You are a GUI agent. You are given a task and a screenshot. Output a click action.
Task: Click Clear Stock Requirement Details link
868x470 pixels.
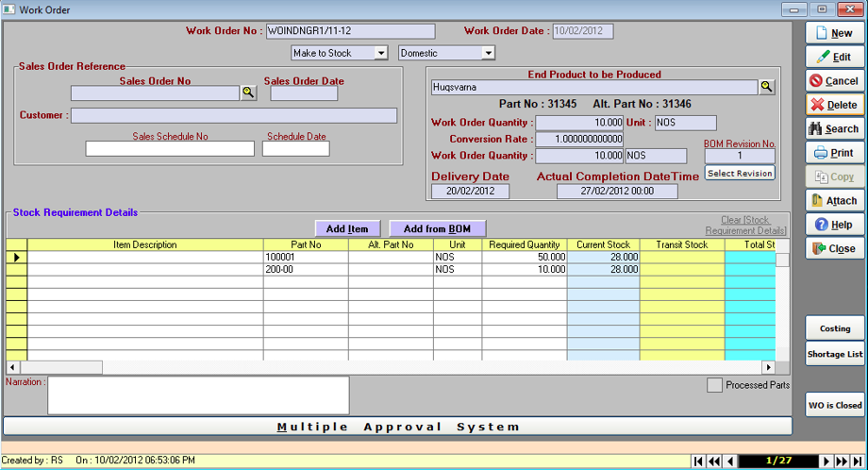[745, 225]
